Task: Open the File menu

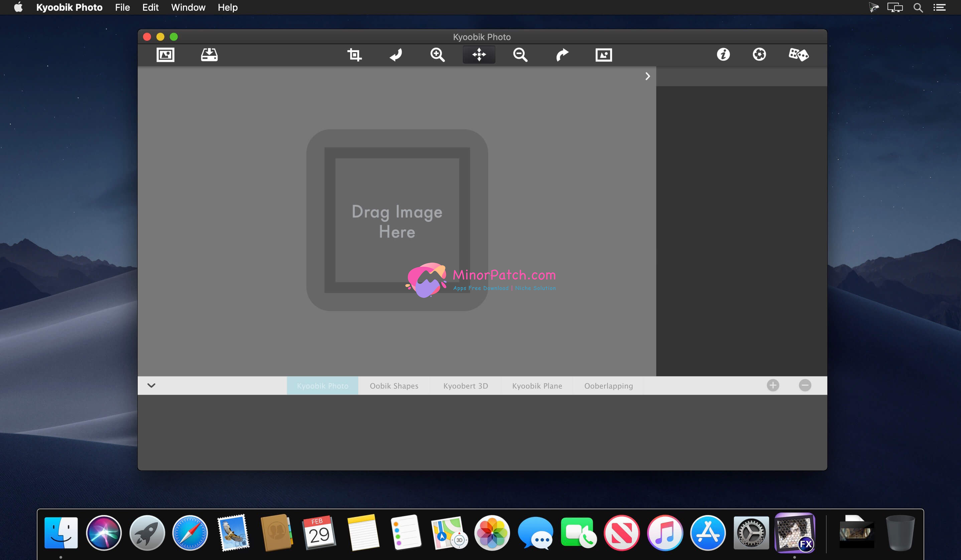Action: (122, 7)
